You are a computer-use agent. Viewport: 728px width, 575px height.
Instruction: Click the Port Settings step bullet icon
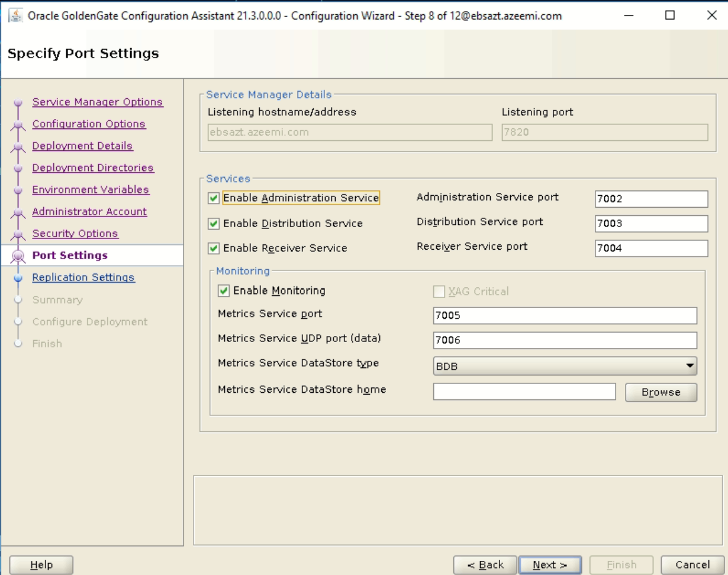pyautogui.click(x=18, y=256)
